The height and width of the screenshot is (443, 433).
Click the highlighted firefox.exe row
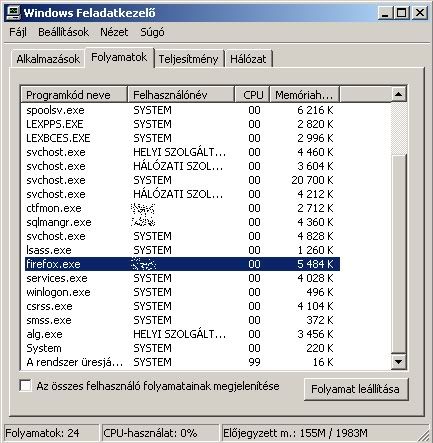tap(182, 264)
